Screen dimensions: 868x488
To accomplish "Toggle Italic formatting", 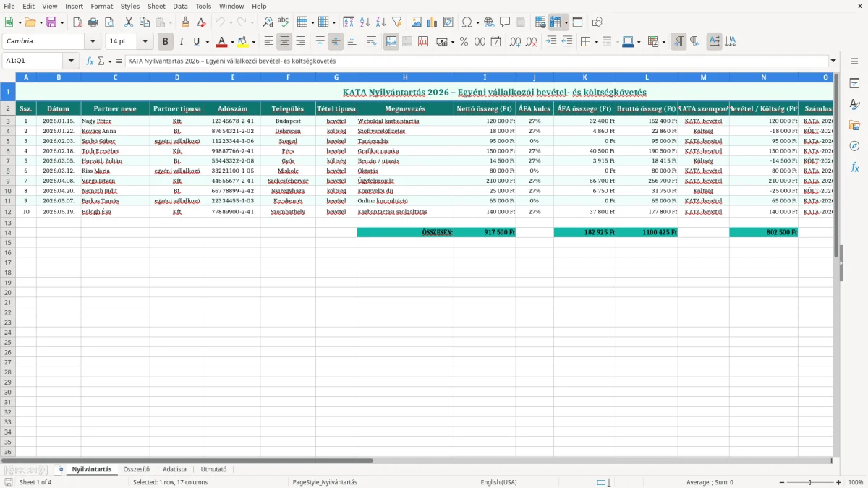I will click(x=182, y=42).
